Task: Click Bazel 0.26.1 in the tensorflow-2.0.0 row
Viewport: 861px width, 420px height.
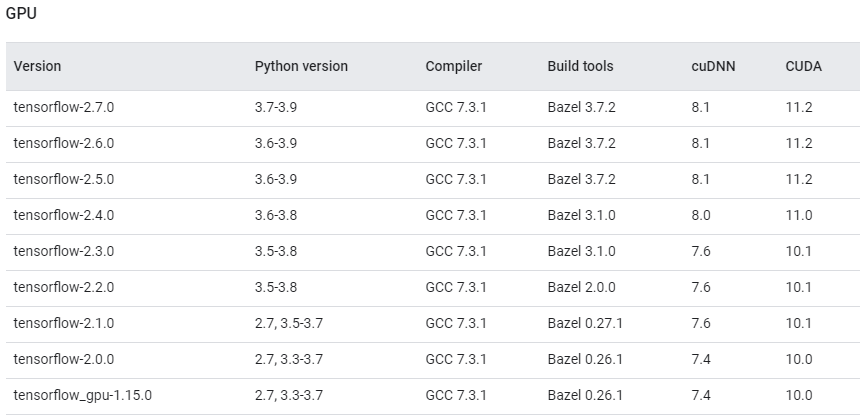Action: [585, 359]
